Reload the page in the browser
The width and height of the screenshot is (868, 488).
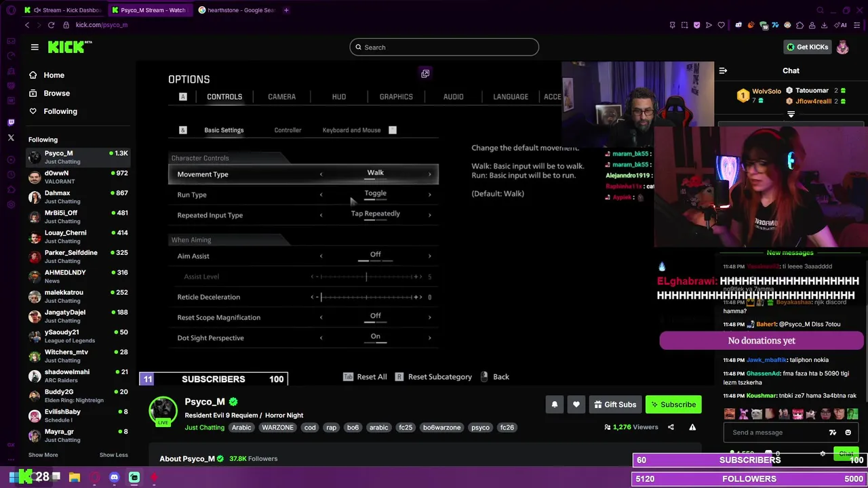pyautogui.click(x=51, y=25)
